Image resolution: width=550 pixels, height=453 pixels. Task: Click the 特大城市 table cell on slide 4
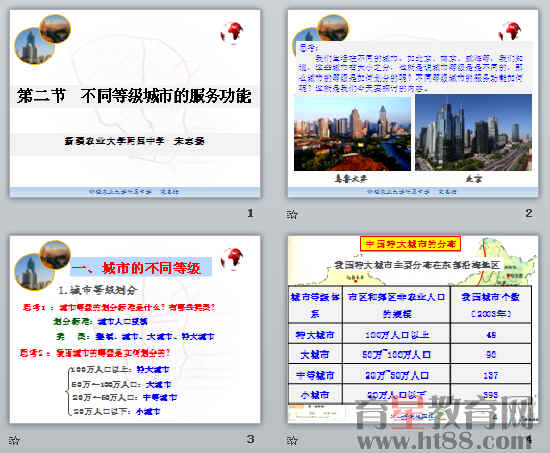point(315,334)
